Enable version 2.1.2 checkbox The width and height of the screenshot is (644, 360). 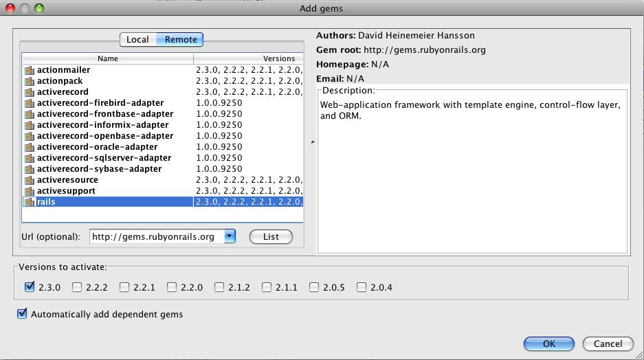tap(219, 287)
